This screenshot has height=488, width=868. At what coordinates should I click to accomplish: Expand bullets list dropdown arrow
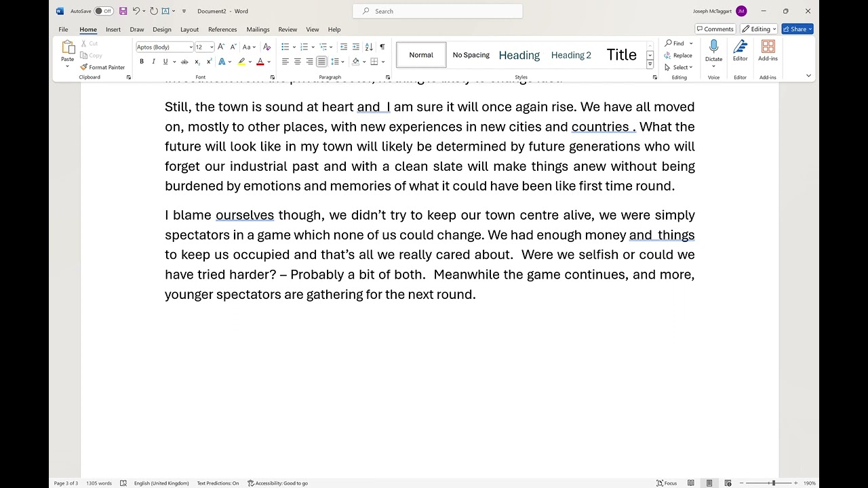294,47
